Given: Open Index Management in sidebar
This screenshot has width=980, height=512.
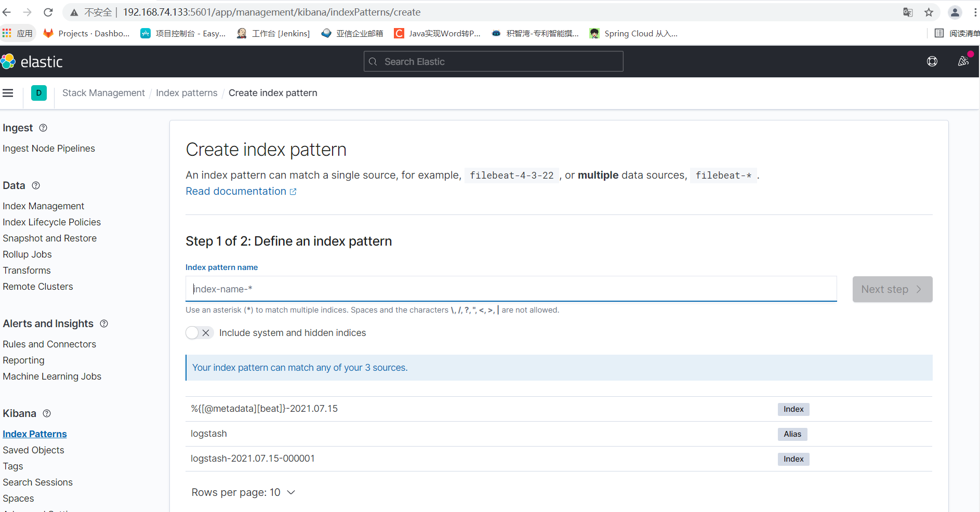Looking at the screenshot, I should point(43,206).
